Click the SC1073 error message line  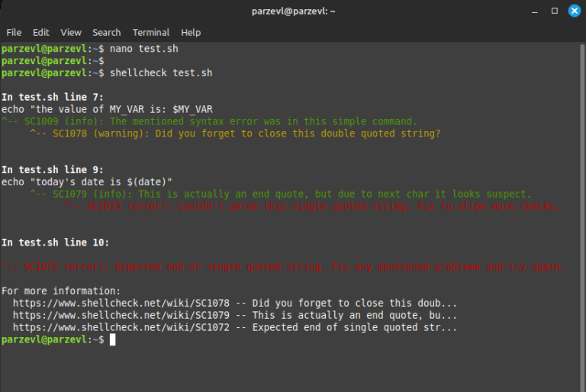(x=312, y=206)
